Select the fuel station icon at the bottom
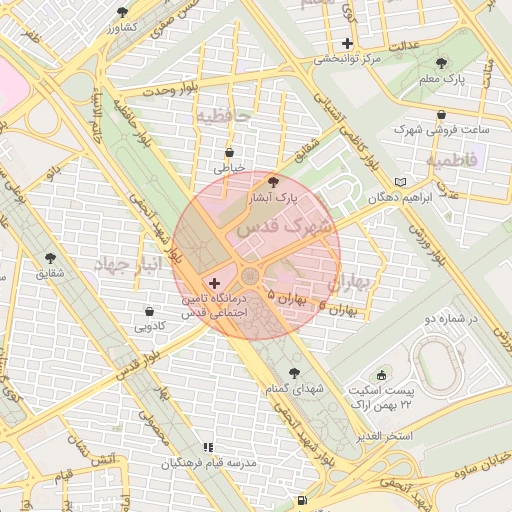This screenshot has width=512, height=512. coord(302,500)
